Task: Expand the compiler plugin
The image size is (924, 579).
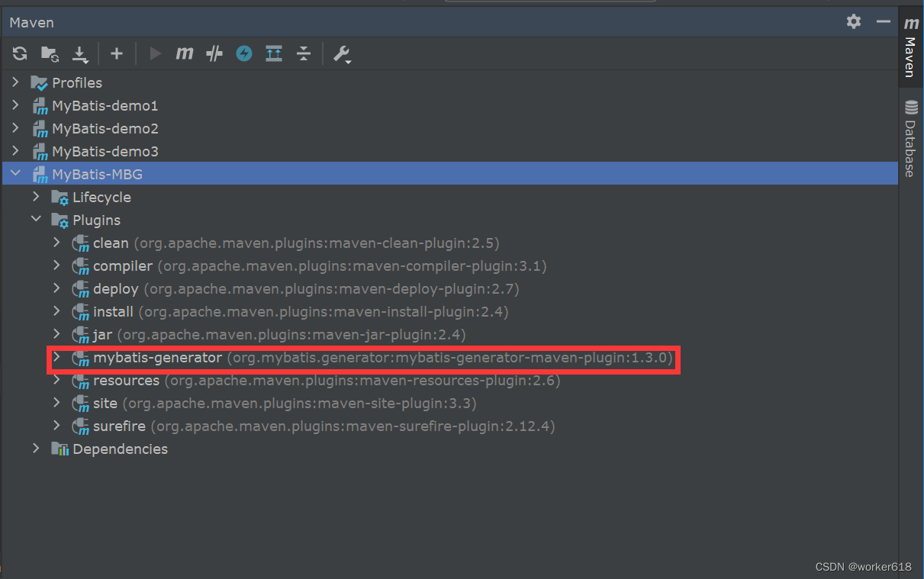Action: coord(56,265)
